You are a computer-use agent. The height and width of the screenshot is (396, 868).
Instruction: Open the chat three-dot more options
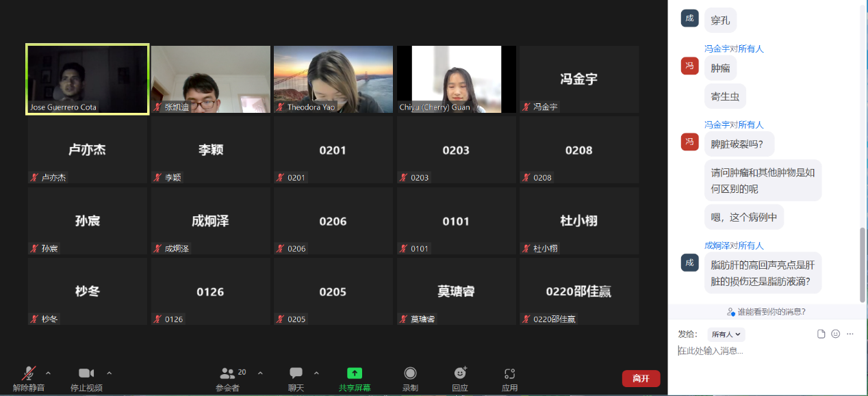click(850, 334)
